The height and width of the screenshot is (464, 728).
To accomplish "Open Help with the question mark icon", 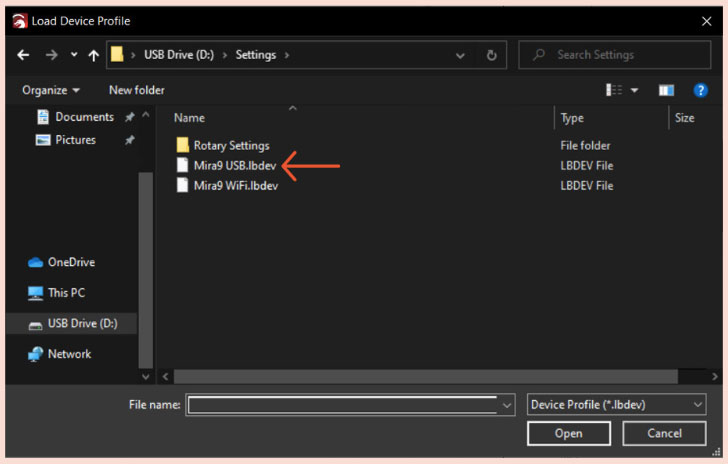I will [x=700, y=90].
